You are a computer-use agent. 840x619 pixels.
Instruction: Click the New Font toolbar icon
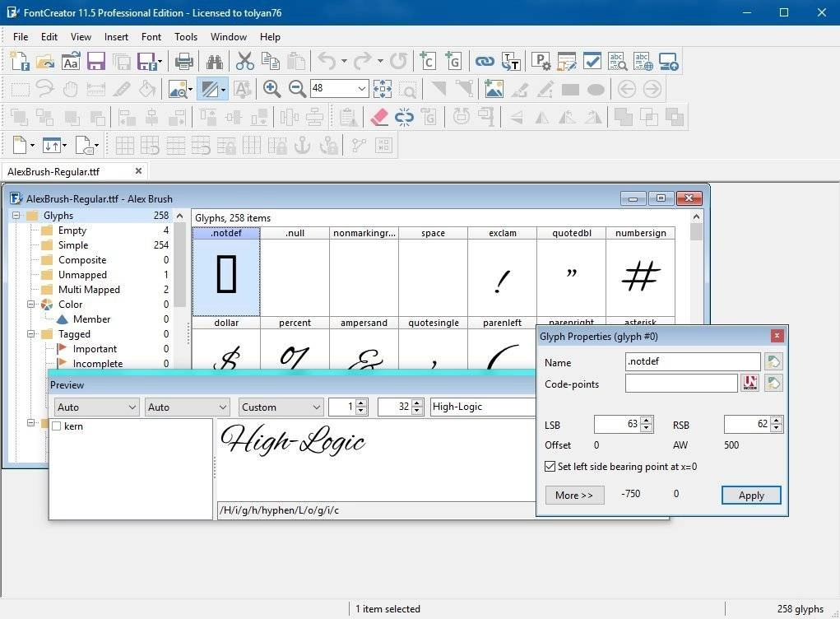click(x=20, y=62)
